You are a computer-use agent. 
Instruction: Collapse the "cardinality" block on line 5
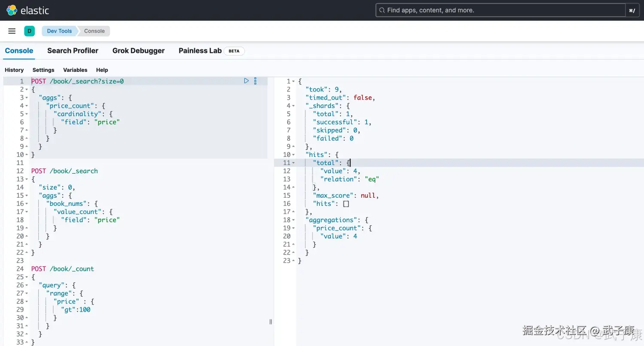click(27, 114)
